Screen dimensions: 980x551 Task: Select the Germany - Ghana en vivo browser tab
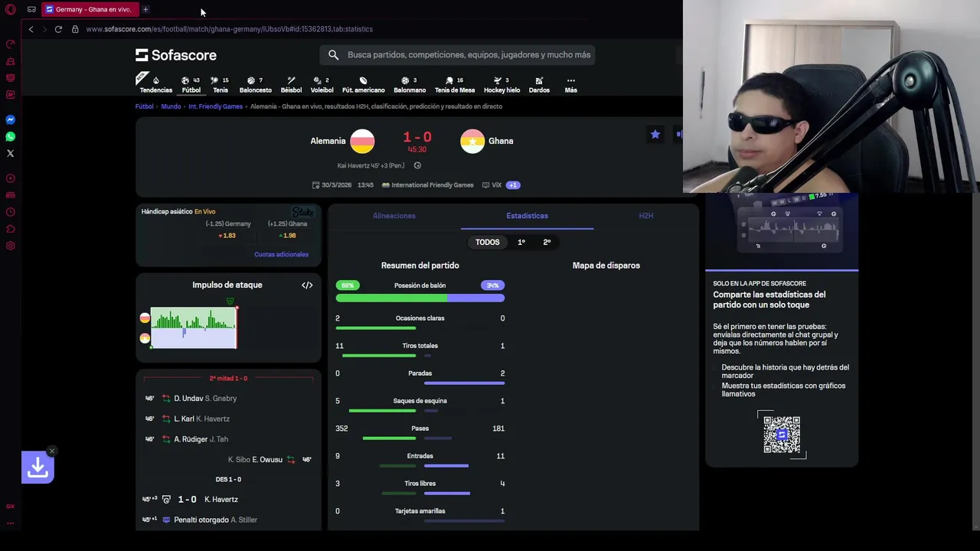pos(89,9)
